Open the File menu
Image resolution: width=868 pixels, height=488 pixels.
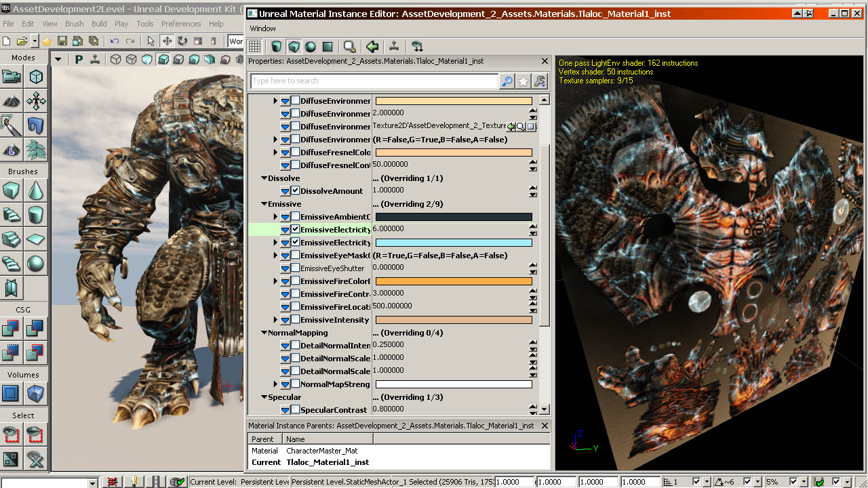pyautogui.click(x=9, y=24)
